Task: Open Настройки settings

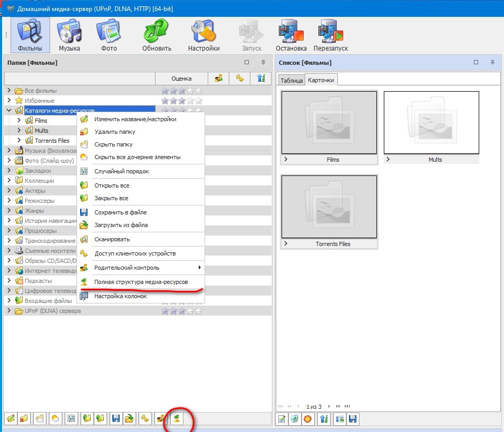Action: 203,35
